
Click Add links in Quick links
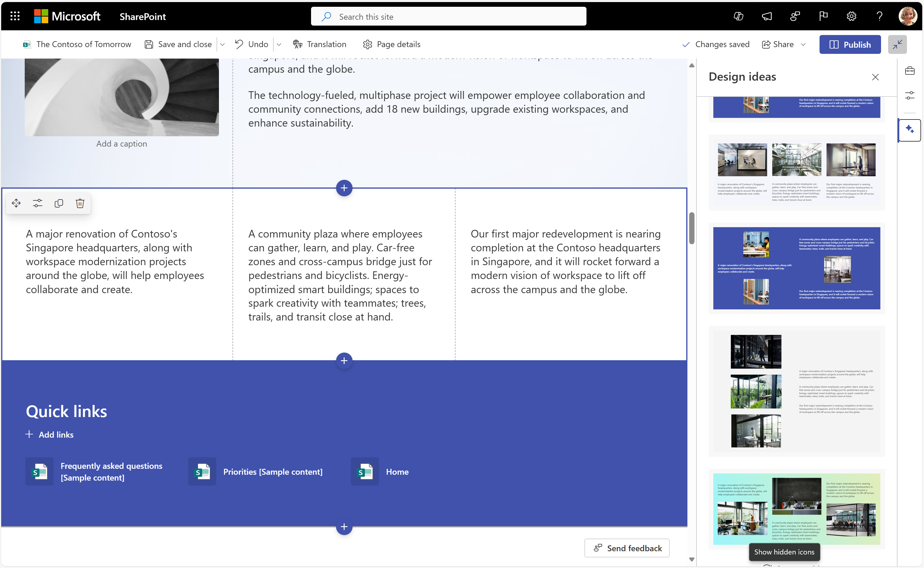tap(49, 434)
